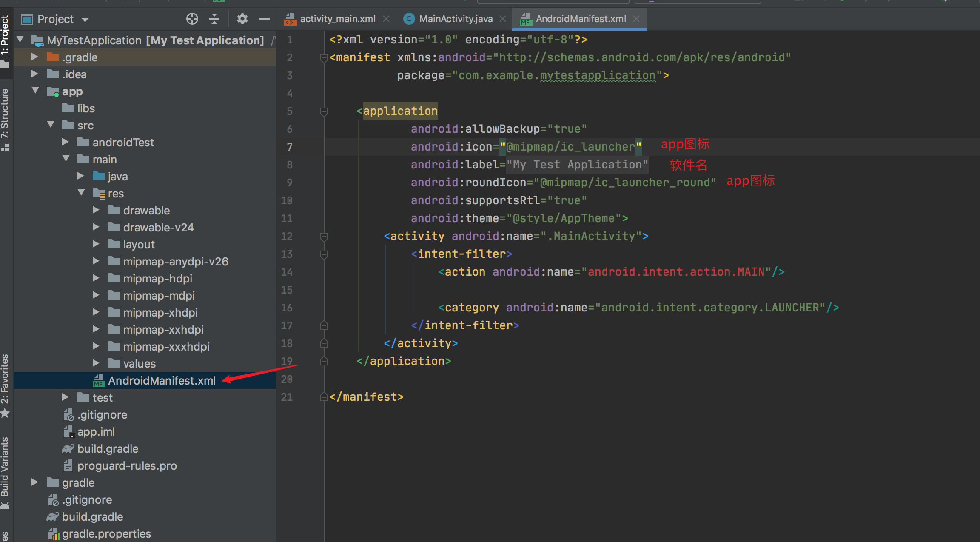
Task: Select the app.iml file
Action: (89, 431)
